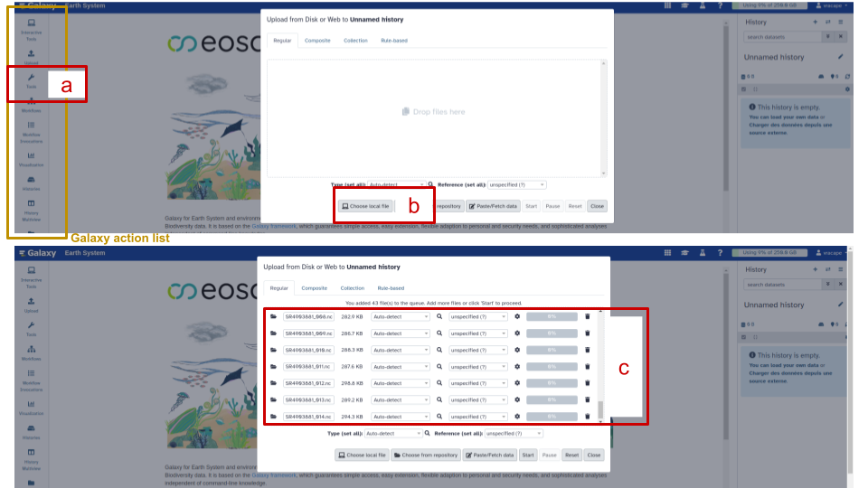This screenshot has width=868, height=488.
Task: Click the search icon beside SR4993881_011.nc type
Action: tap(439, 366)
